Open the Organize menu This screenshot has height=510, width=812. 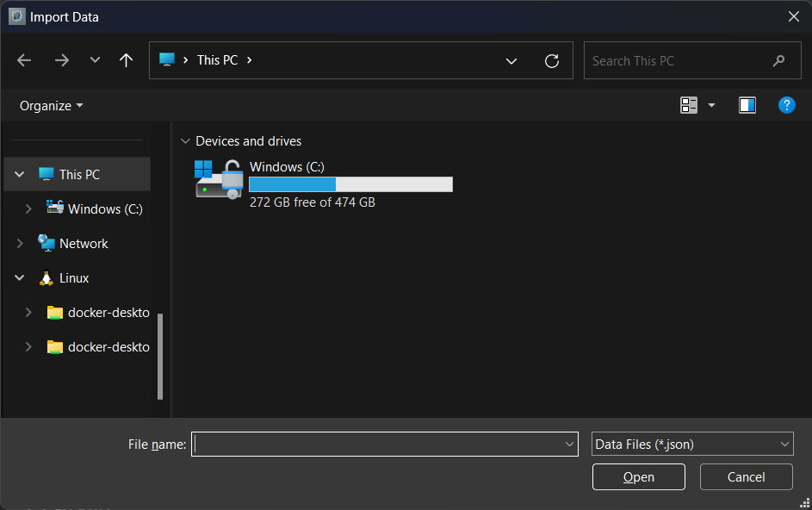52,105
